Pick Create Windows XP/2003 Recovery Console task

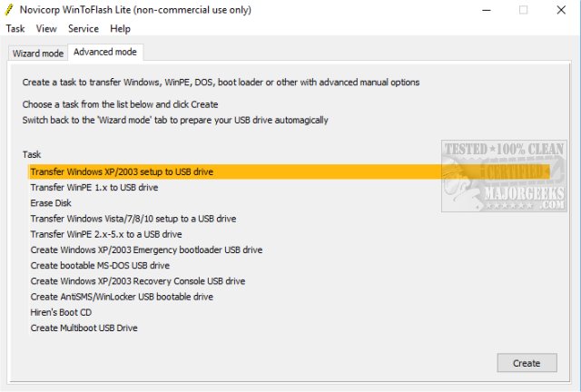coord(137,281)
